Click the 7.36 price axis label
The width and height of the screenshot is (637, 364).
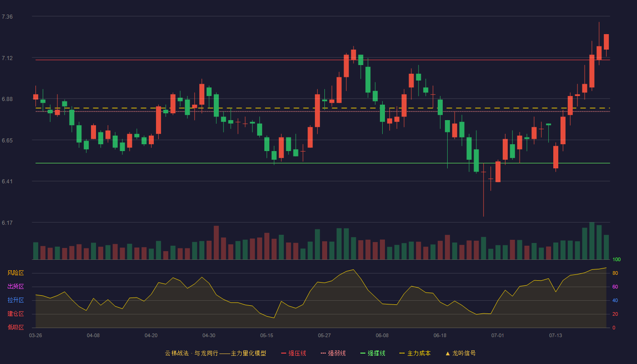click(x=7, y=17)
